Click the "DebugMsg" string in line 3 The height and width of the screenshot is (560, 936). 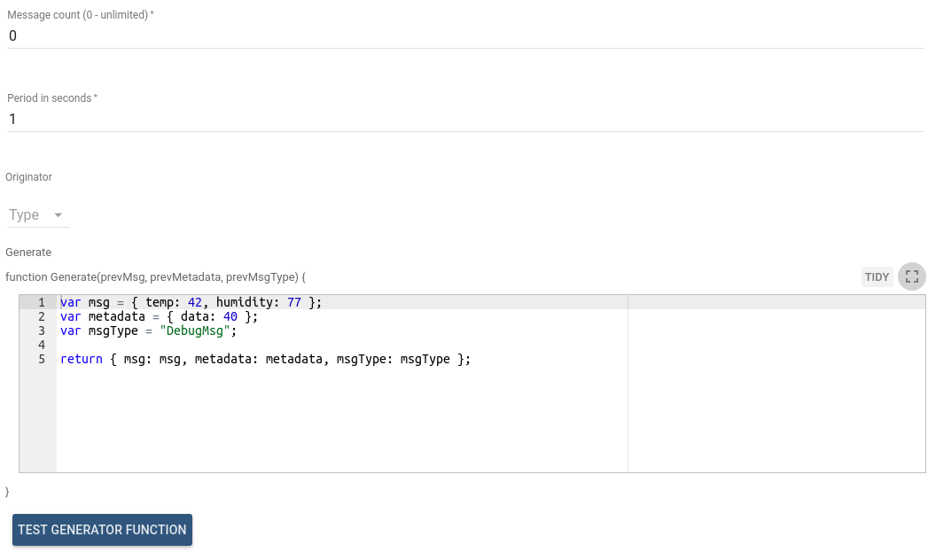tap(195, 331)
